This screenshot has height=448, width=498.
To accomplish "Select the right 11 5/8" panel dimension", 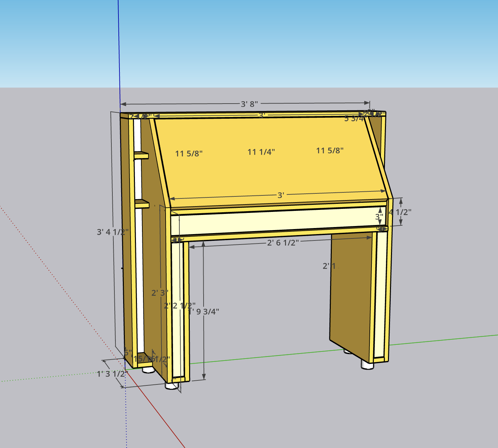I will pyautogui.click(x=330, y=151).
